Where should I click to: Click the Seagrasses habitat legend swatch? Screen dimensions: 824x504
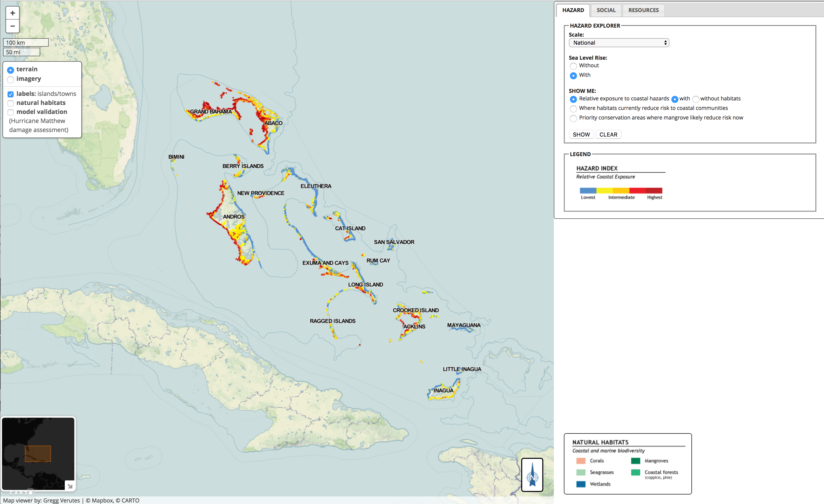click(x=581, y=472)
